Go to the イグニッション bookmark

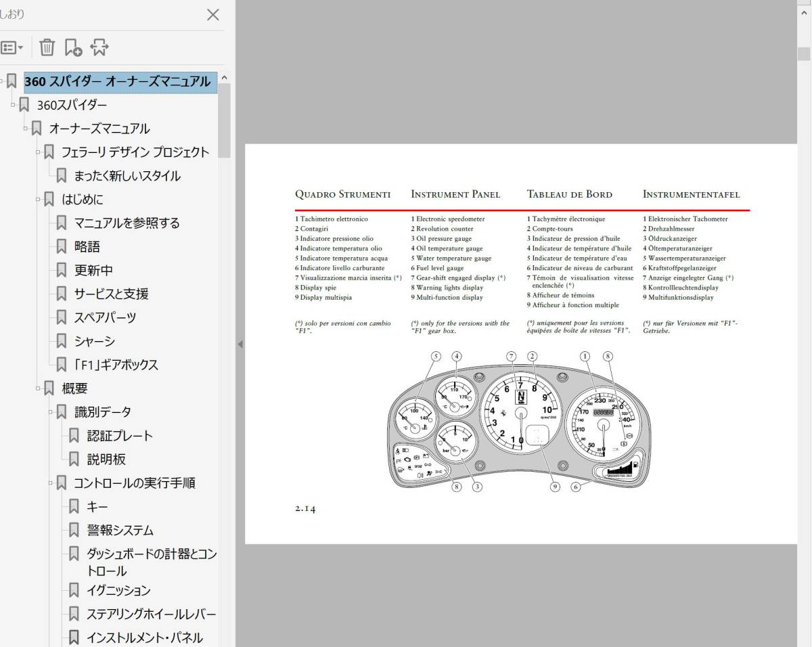pyautogui.click(x=118, y=591)
